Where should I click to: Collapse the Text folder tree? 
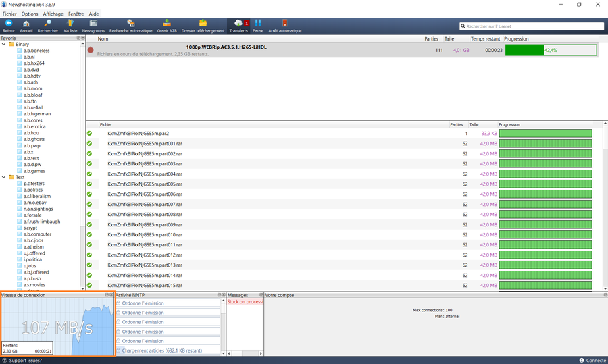point(3,177)
